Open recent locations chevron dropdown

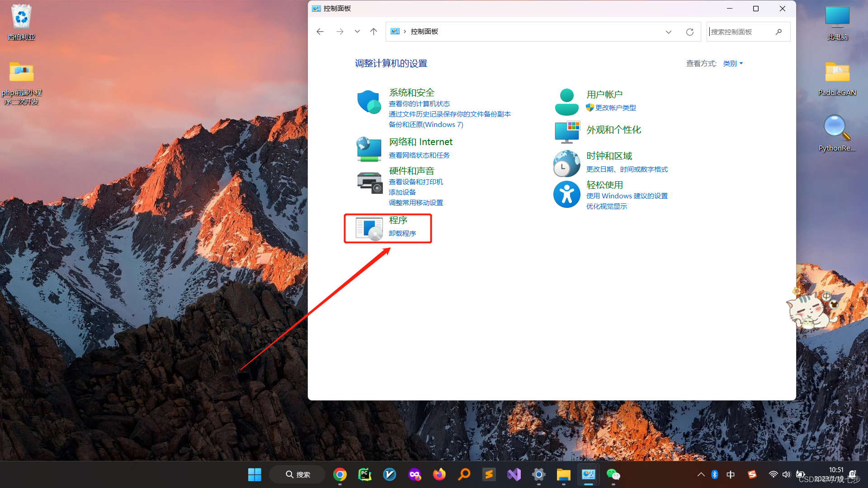(357, 32)
